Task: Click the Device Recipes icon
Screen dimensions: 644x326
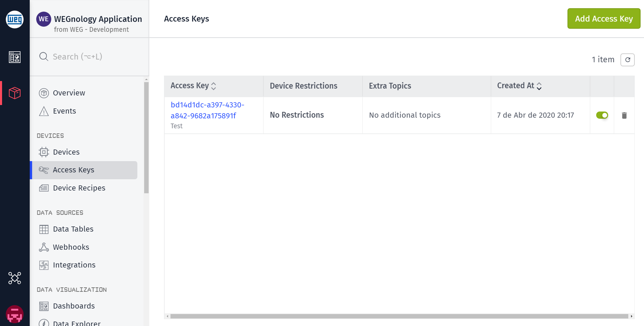Action: 44,188
